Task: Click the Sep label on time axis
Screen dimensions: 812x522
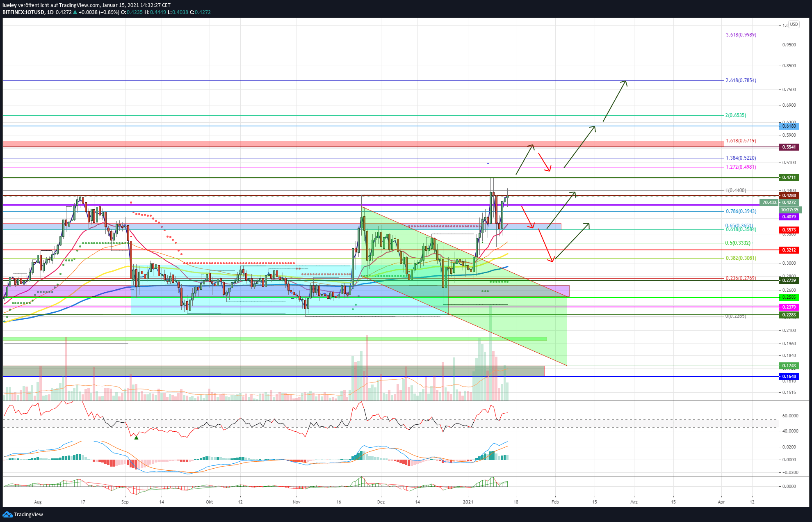Action: pos(125,502)
